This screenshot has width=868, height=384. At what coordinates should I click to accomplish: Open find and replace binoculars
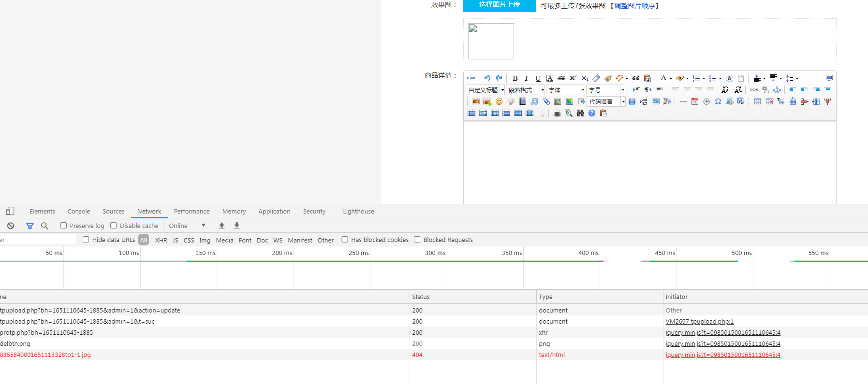point(580,113)
